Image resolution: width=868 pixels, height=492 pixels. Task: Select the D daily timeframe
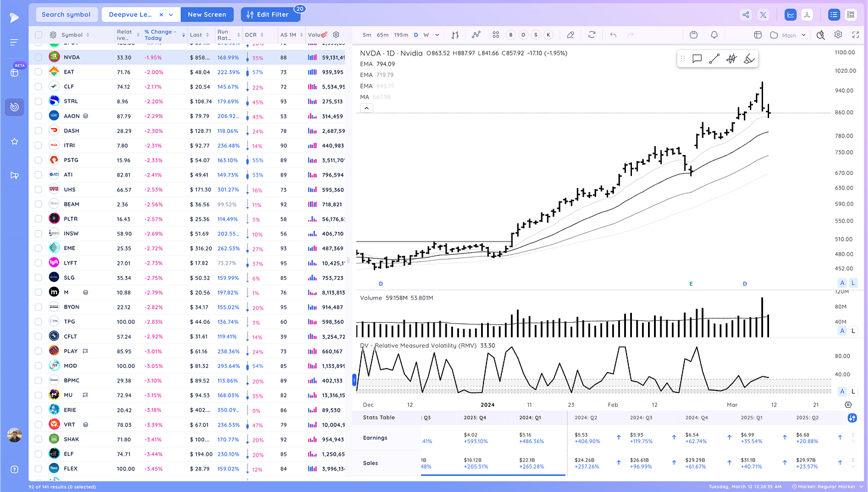click(416, 35)
